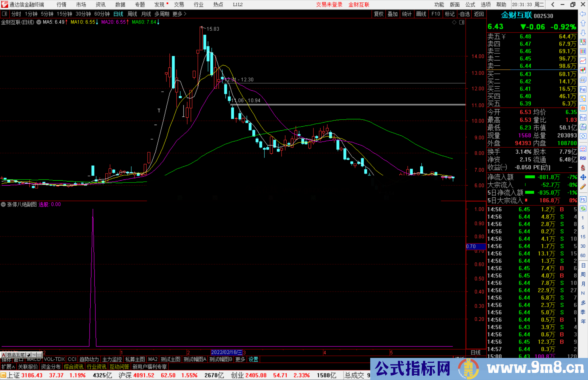Click the 复权 button
Viewport: 588px width, 380px height.
click(x=378, y=14)
